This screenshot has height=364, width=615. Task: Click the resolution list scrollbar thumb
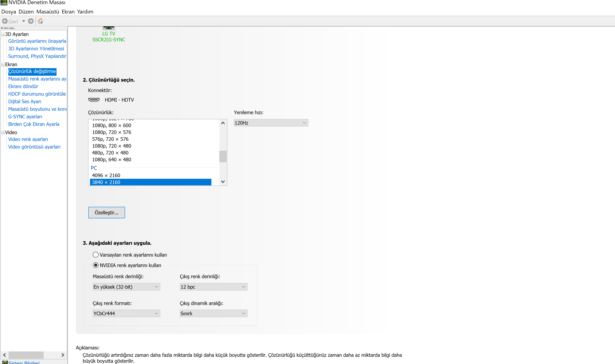(223, 156)
